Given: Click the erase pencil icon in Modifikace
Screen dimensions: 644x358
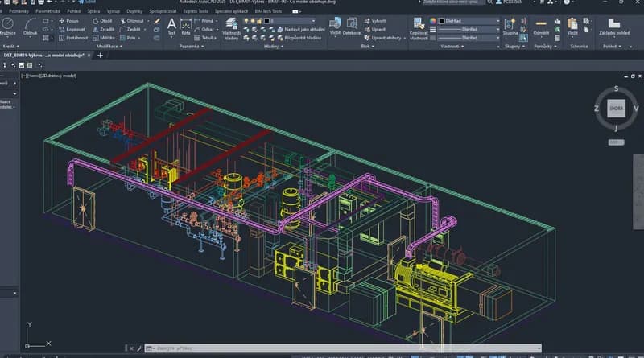Looking at the screenshot, I should [x=157, y=21].
